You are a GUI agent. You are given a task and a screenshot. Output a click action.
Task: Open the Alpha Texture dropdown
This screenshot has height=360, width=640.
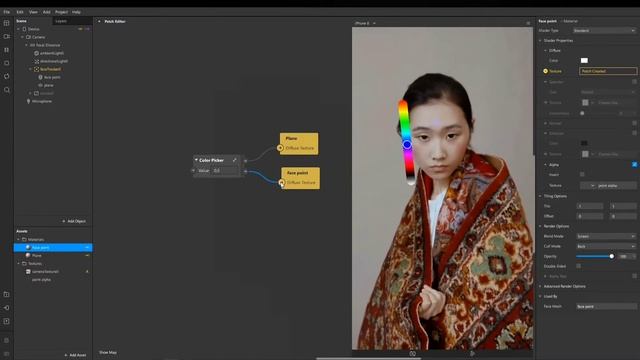coord(608,186)
